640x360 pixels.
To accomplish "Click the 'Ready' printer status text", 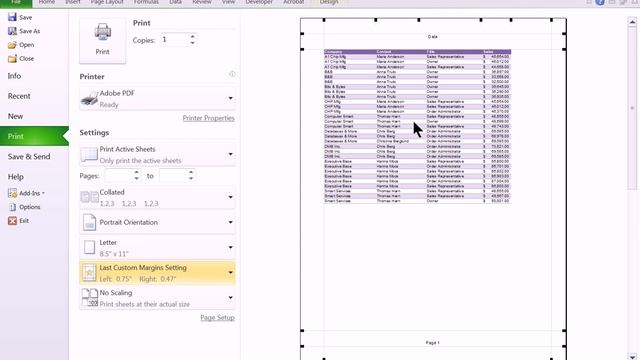I will [109, 105].
